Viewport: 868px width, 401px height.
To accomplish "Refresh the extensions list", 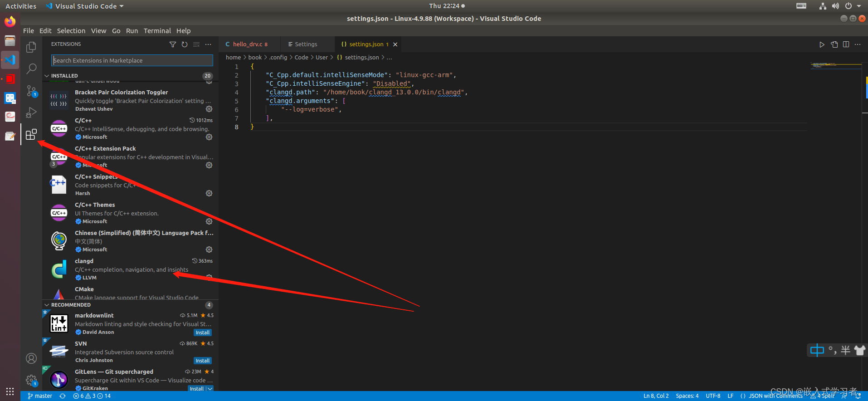I will click(x=185, y=44).
